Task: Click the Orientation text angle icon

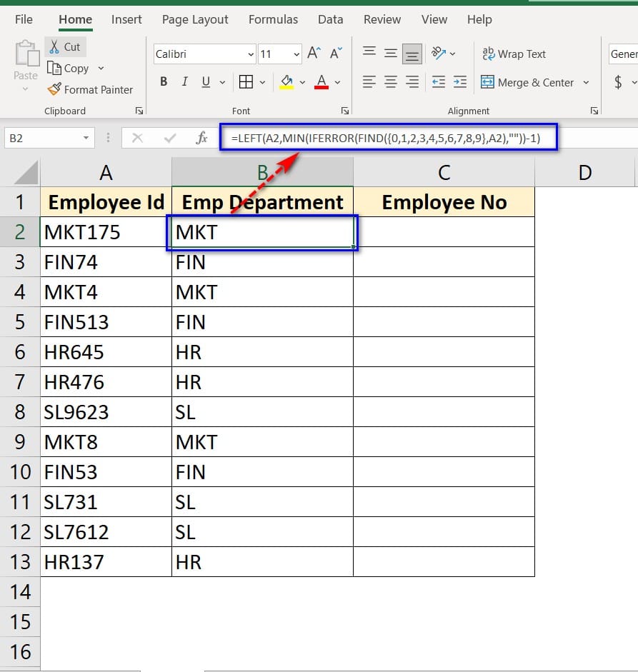Action: 439,54
